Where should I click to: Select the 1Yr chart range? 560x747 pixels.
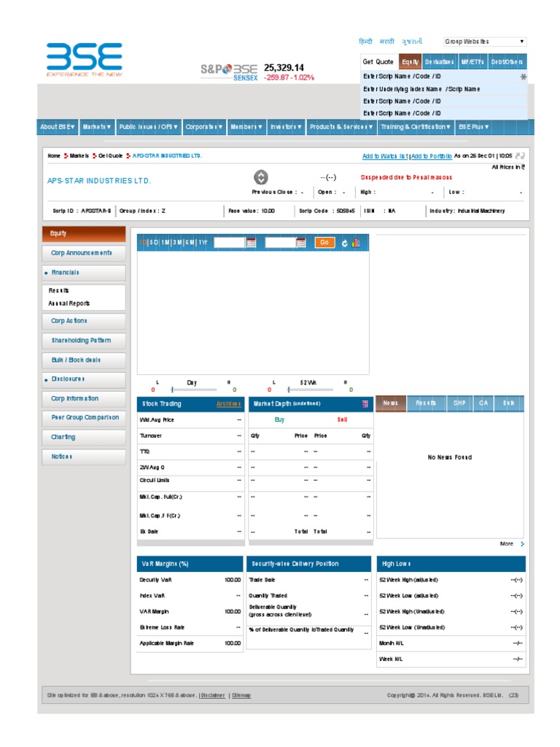pos(203,243)
